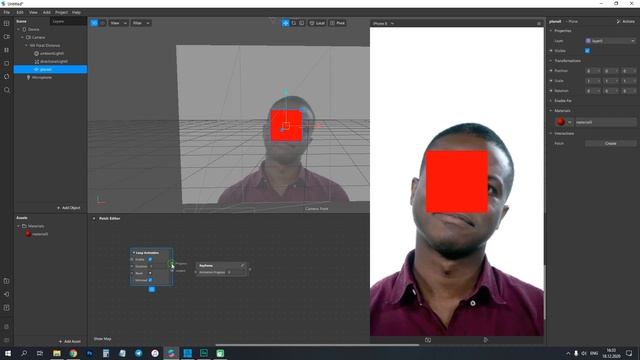Open the View menu in menu bar
Image resolution: width=640 pixels, height=360 pixels.
tap(33, 12)
